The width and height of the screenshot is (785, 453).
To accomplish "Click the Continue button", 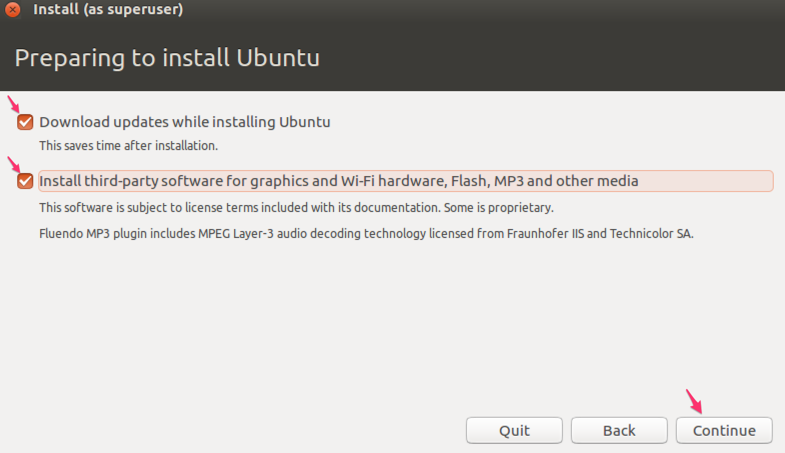I will tap(724, 430).
